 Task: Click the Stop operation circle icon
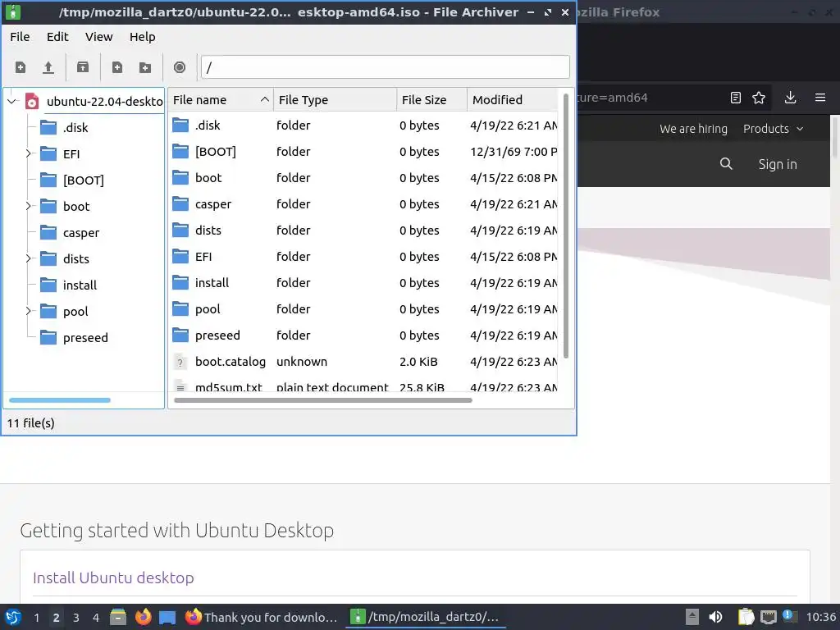point(180,67)
